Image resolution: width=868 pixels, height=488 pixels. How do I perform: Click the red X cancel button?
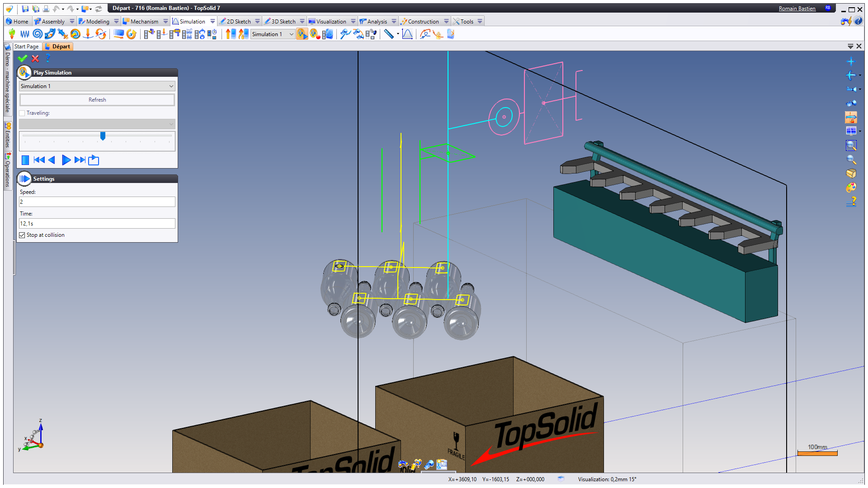35,58
